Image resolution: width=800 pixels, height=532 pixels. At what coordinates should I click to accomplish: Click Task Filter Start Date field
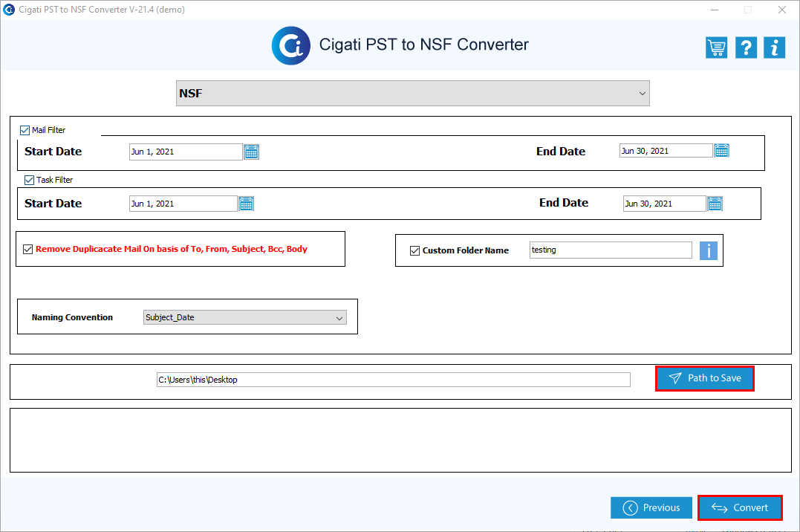[183, 204]
